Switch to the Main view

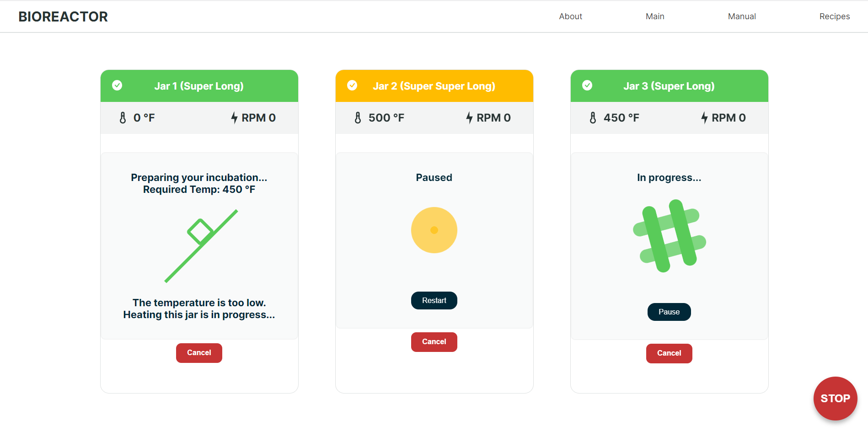(654, 16)
